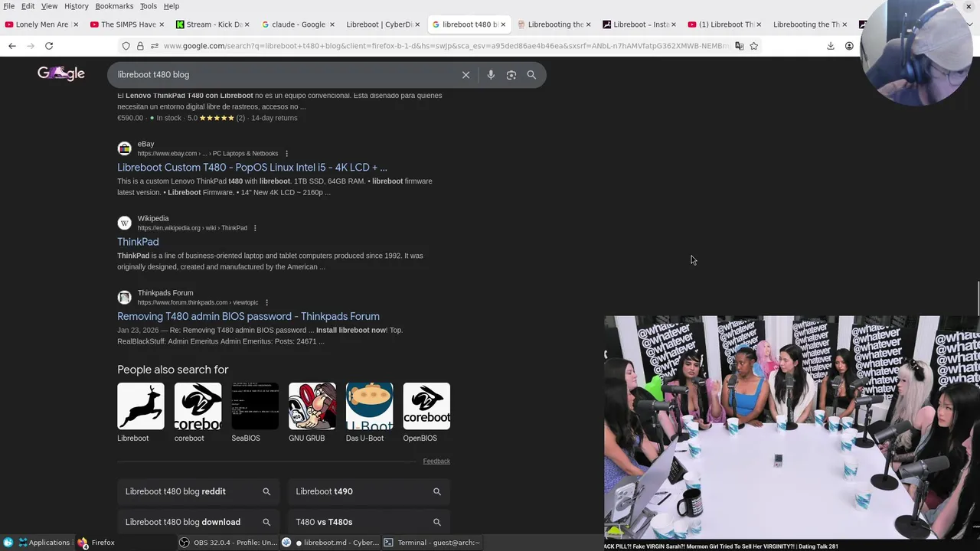Select the SeaBIOS thumbnail

click(x=255, y=406)
